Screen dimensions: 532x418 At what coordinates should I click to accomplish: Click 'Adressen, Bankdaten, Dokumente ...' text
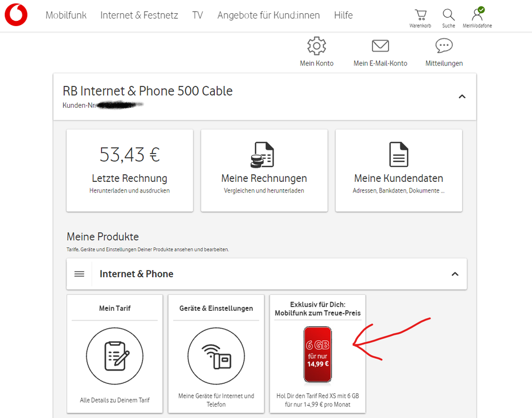click(x=399, y=191)
